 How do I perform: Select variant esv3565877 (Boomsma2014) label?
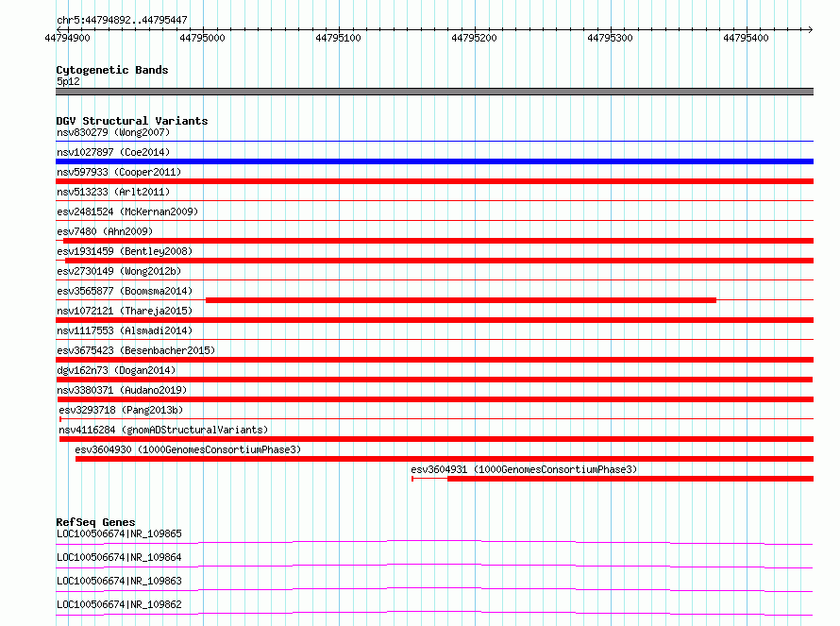coord(125,291)
